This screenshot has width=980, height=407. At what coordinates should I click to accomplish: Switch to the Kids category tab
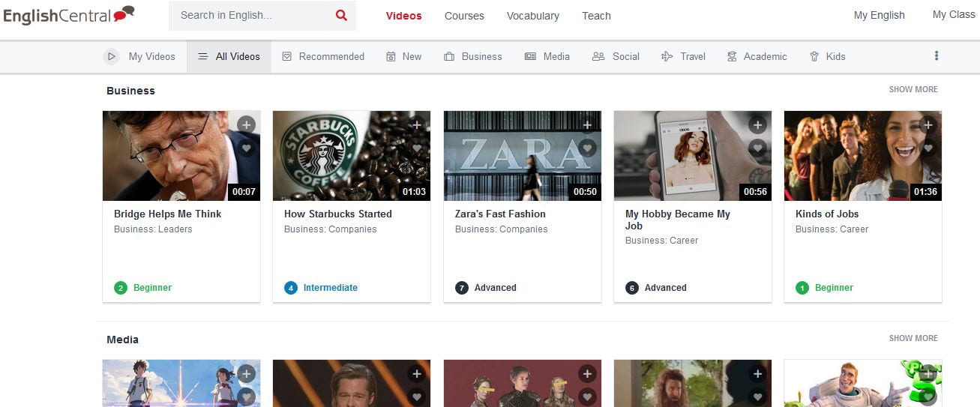(x=828, y=56)
